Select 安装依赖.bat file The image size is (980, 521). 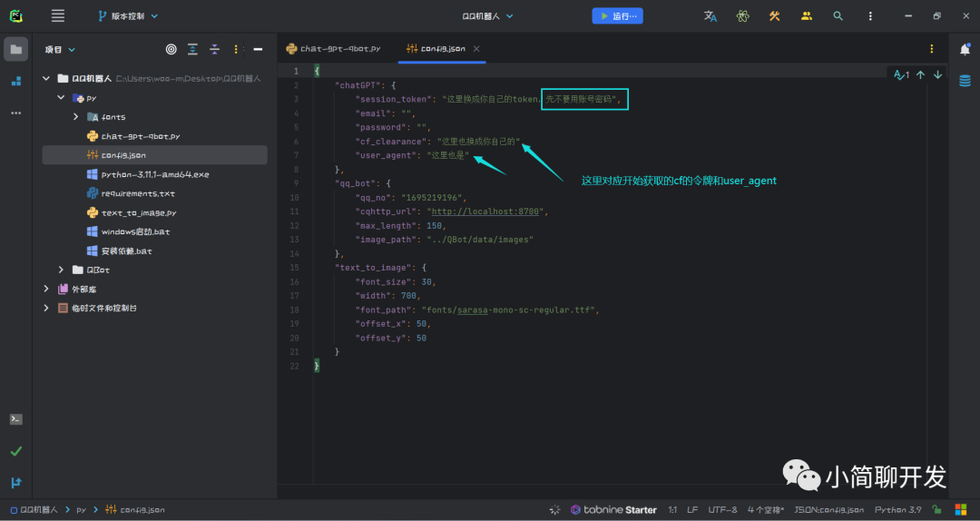126,251
